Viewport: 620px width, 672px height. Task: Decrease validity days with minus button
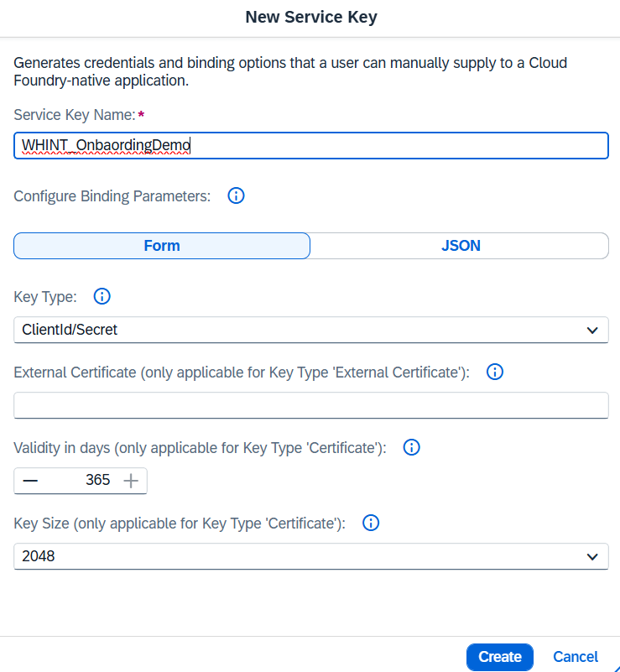point(30,481)
